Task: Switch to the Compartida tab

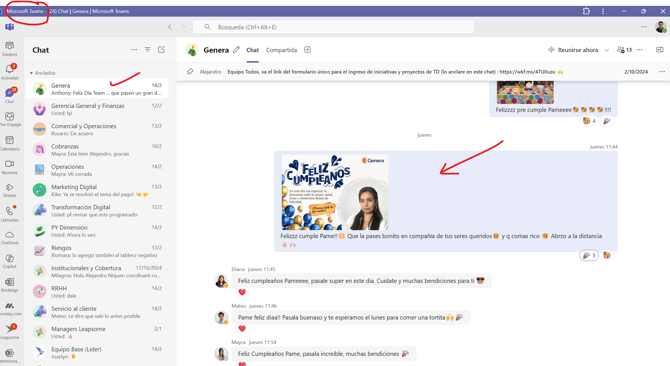Action: [x=281, y=50]
